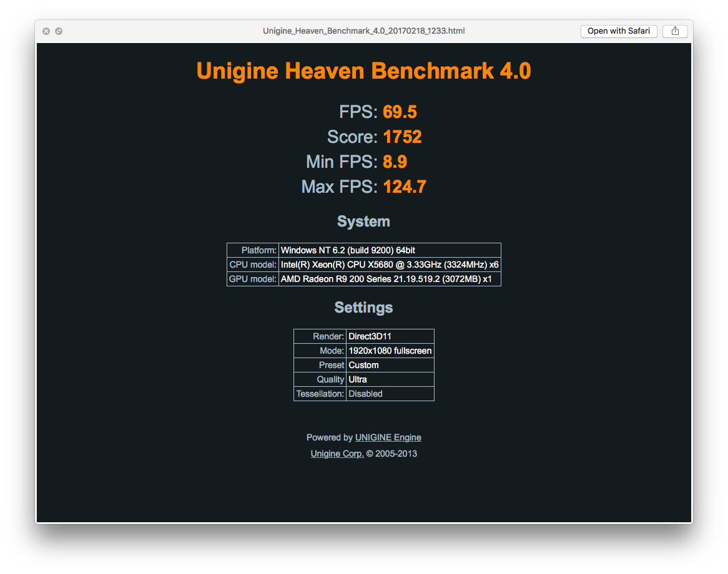Click the © 2005-2013 copyright text

coord(391,454)
